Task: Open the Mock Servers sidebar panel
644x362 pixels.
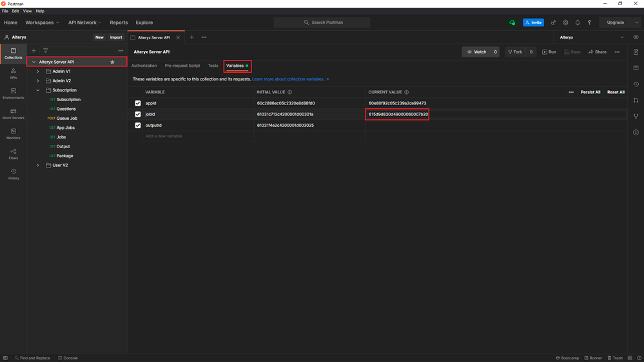Action: pyautogui.click(x=13, y=114)
